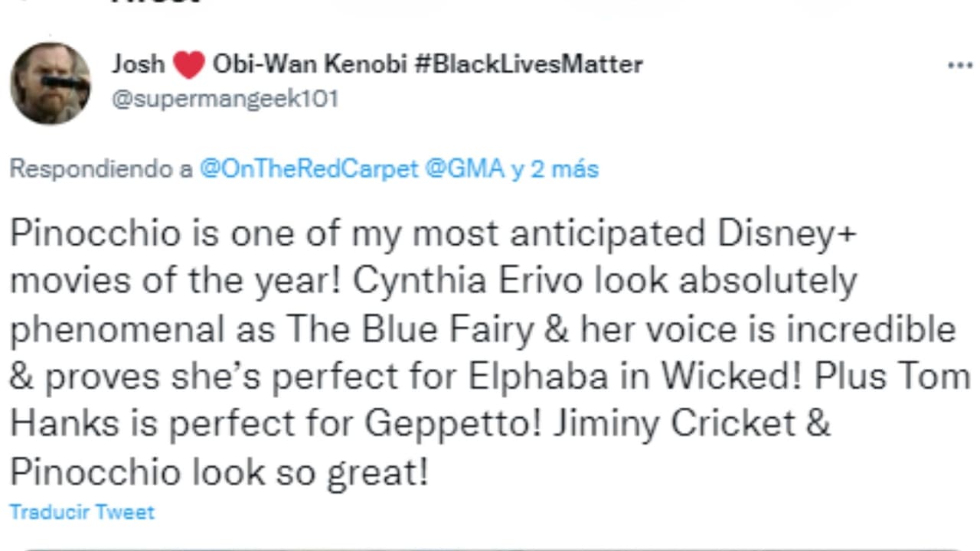Click #BlackLivesMatter in the display name
This screenshot has width=980, height=551.
tap(528, 64)
